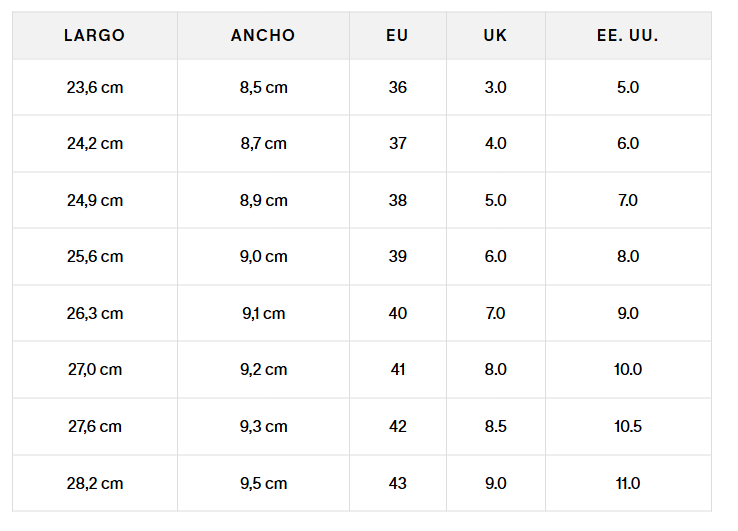Click the 26,3 cm length cell
The image size is (738, 531).
coord(95,313)
